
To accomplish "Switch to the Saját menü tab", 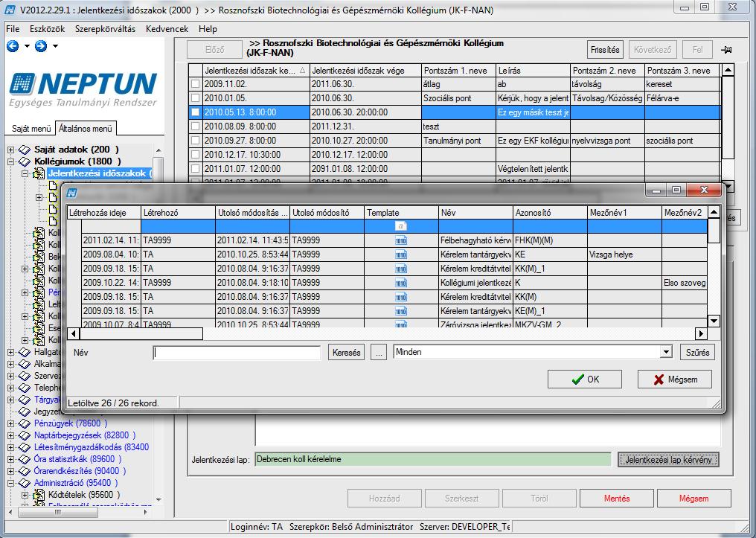I will pos(31,129).
